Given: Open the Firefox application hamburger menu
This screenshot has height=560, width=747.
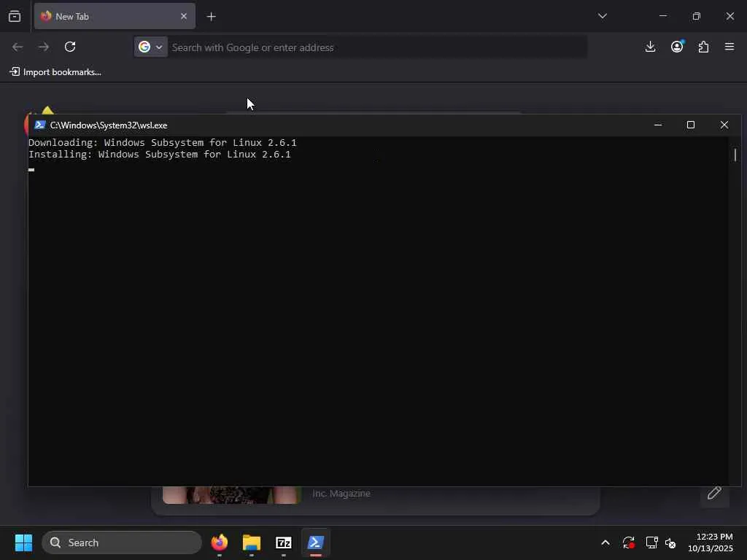Looking at the screenshot, I should tap(729, 47).
